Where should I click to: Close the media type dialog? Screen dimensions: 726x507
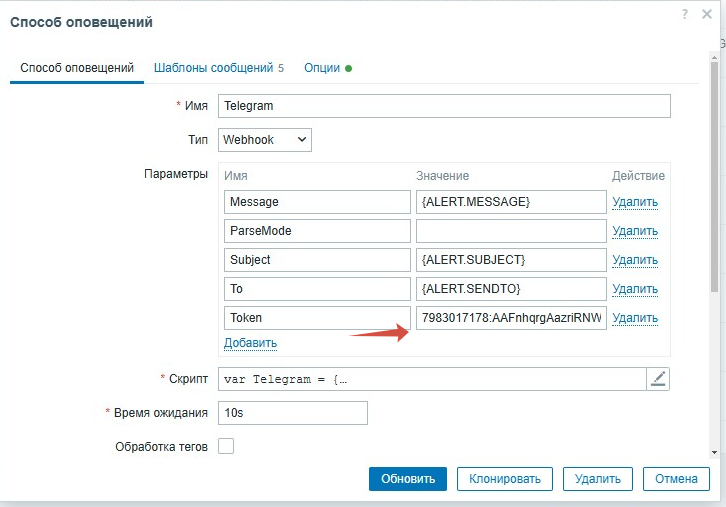click(707, 14)
